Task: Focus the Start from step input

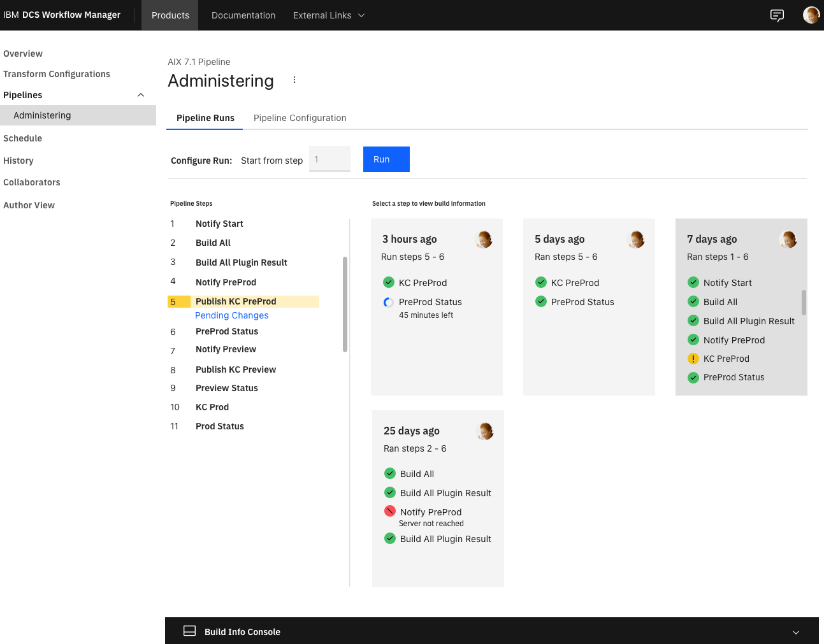Action: click(x=329, y=159)
